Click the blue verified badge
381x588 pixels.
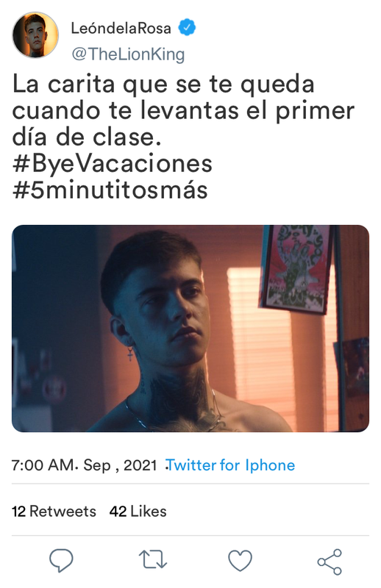pyautogui.click(x=187, y=28)
